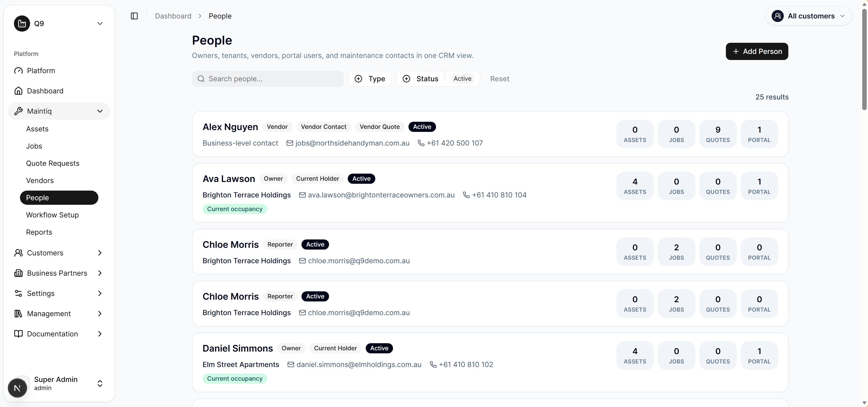This screenshot has width=868, height=407.
Task: Click the Business Partners building icon
Action: 18,273
